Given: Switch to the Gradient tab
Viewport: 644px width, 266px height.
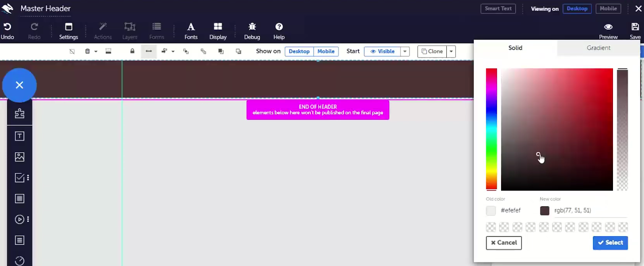Looking at the screenshot, I should pyautogui.click(x=599, y=48).
